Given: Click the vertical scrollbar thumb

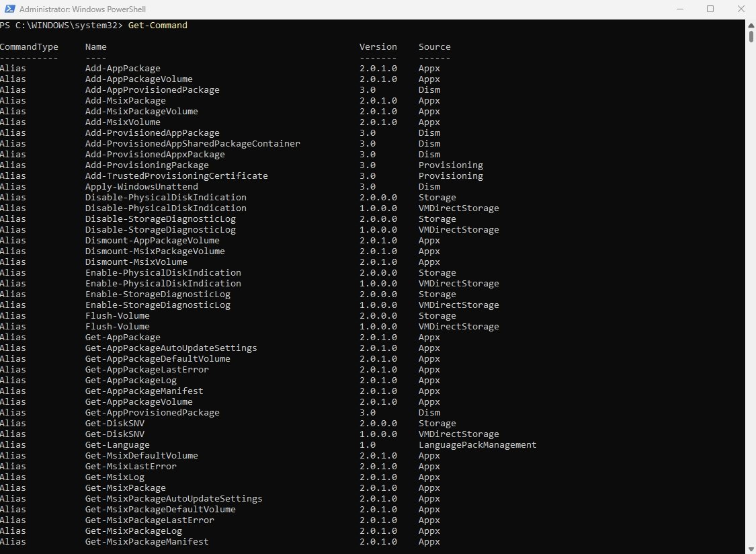Looking at the screenshot, I should (751, 37).
